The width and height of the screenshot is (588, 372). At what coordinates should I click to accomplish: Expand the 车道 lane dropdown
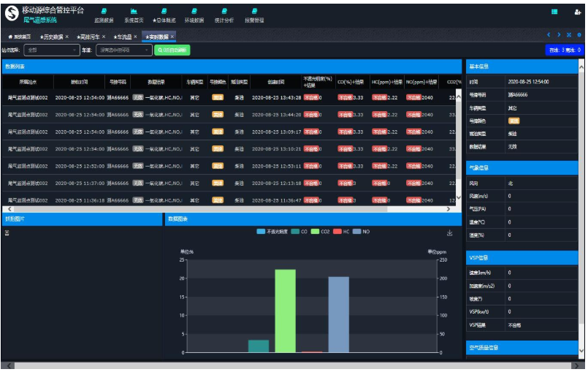coord(124,50)
